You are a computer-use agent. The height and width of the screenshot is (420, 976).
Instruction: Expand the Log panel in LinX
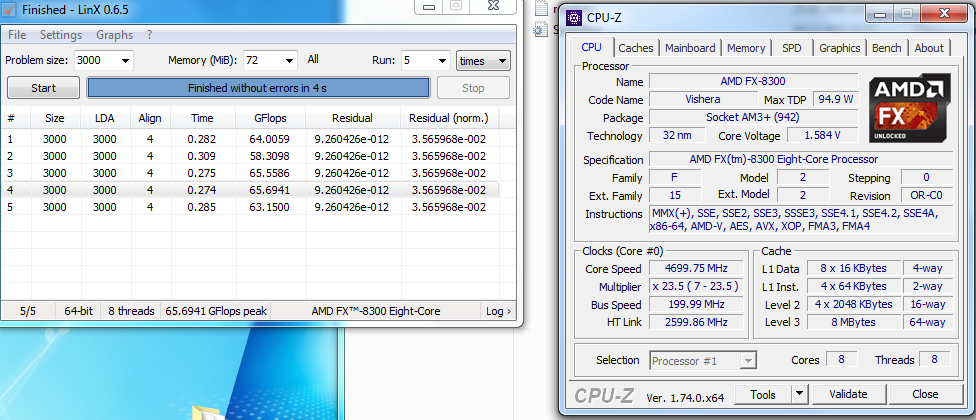[x=499, y=311]
